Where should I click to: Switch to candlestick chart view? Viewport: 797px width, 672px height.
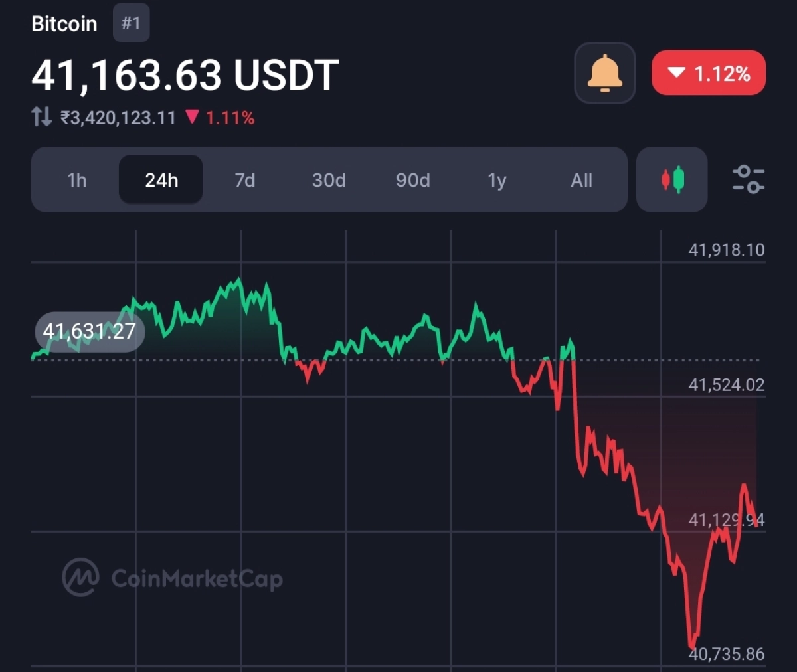coord(671,180)
